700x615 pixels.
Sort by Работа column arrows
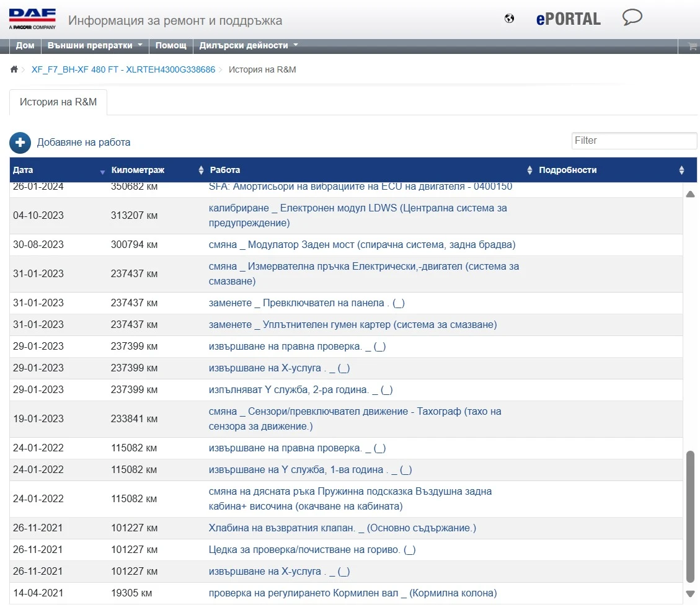[529, 170]
